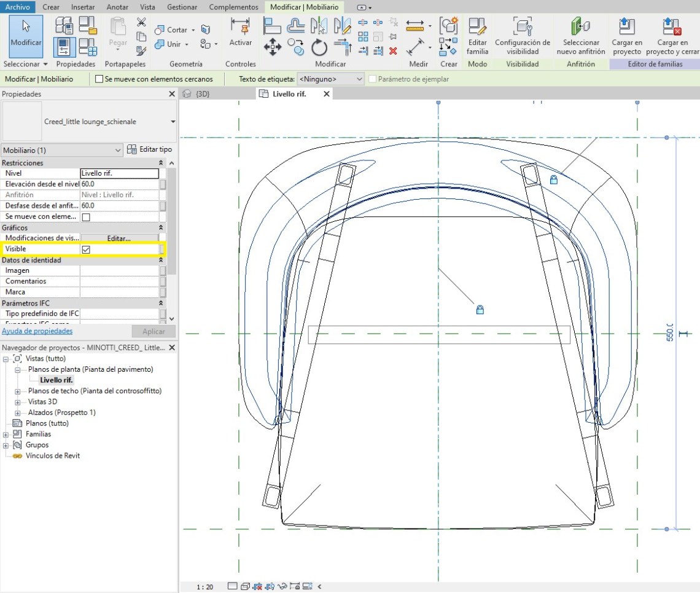Click the Rotate tool icon
The height and width of the screenshot is (593, 700).
coord(319,47)
